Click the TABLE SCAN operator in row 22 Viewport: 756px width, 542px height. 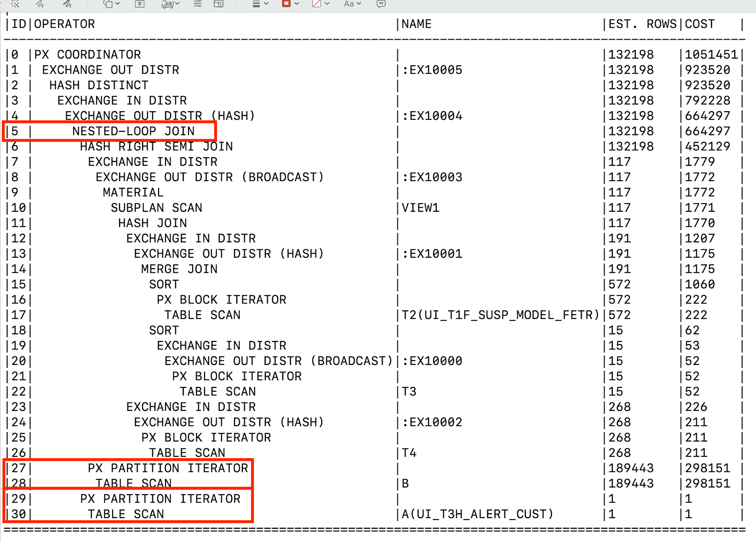[218, 392]
